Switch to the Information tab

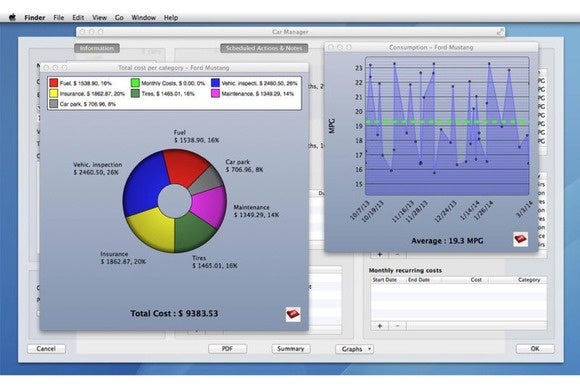tap(97, 48)
